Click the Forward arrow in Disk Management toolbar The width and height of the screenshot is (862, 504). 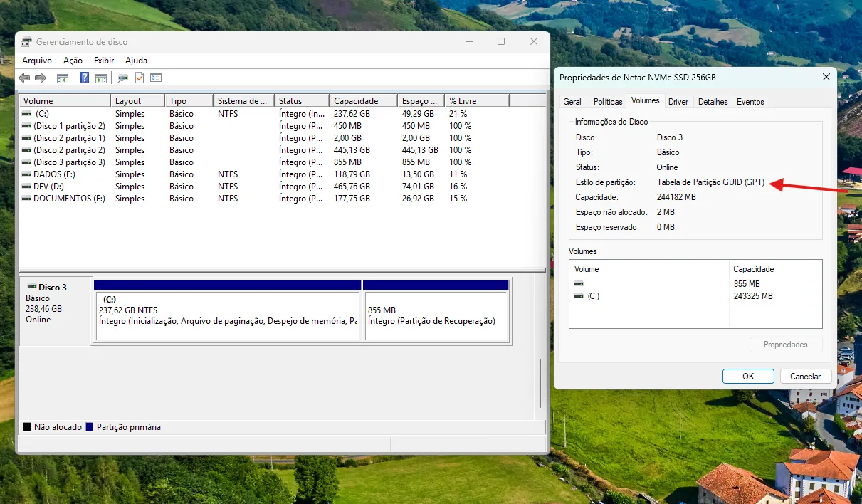tap(41, 78)
